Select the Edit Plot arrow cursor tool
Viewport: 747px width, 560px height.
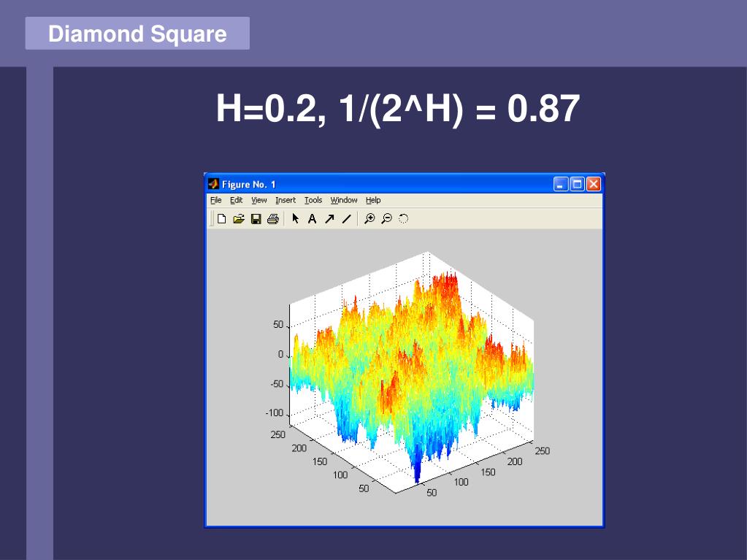296,218
